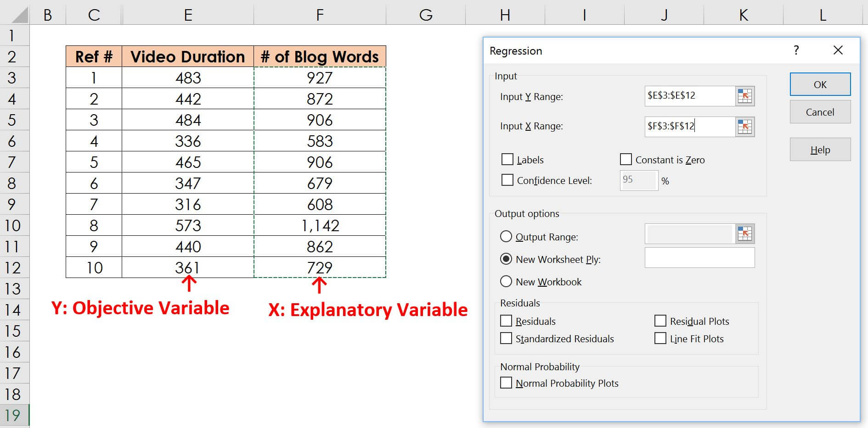Enable the Labels checkbox

[507, 159]
